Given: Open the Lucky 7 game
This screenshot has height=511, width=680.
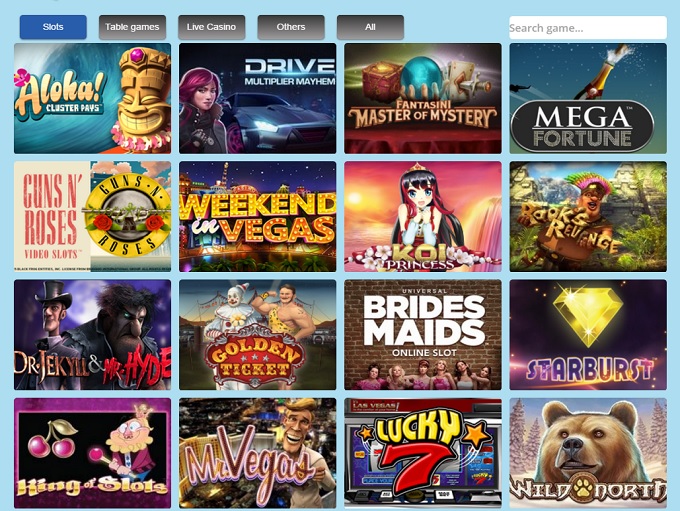Looking at the screenshot, I should (x=423, y=453).
